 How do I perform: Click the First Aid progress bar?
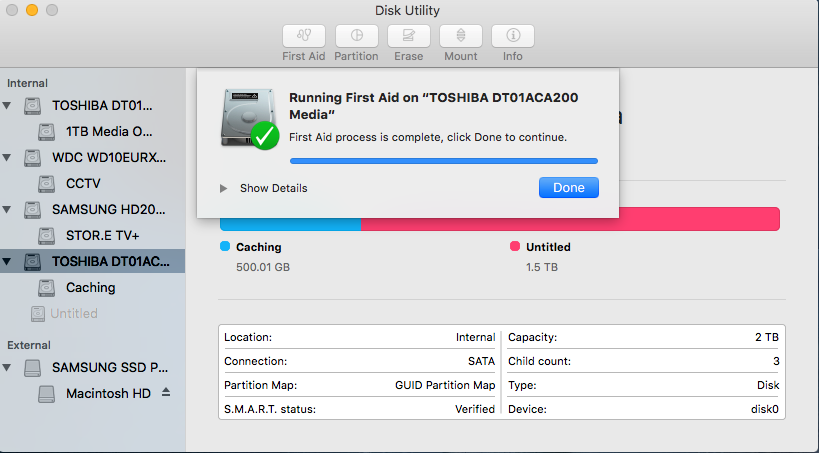[x=443, y=161]
